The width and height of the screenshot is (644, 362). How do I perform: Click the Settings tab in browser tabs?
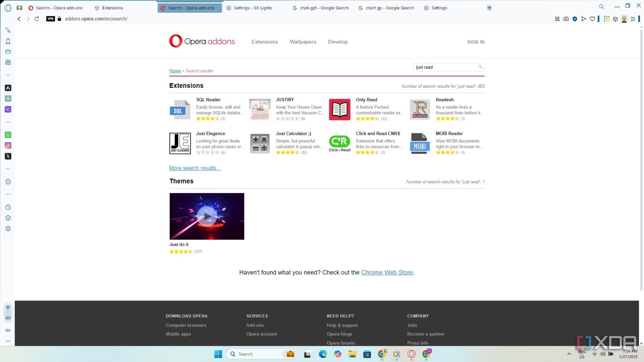[439, 7]
